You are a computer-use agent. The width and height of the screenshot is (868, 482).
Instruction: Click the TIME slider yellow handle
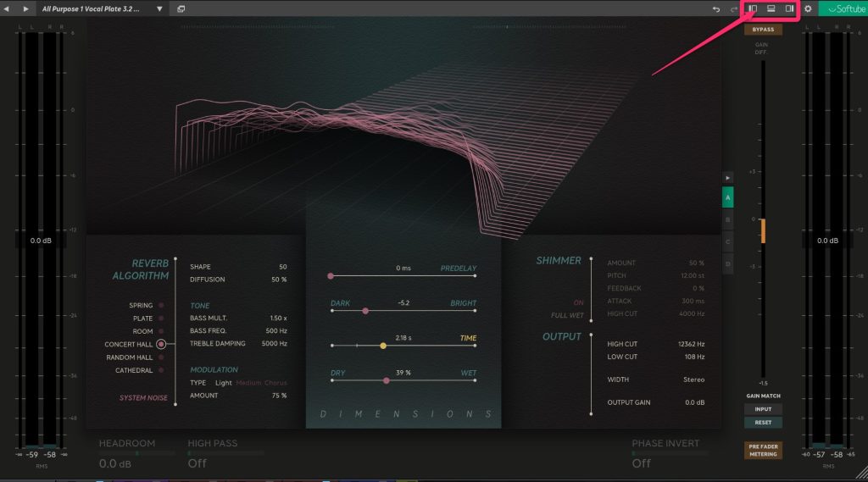point(383,346)
